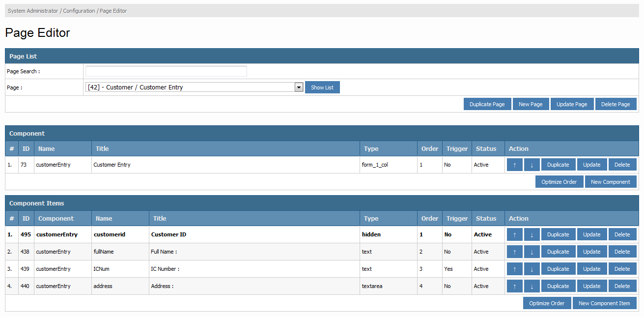Delete the current page
This screenshot has width=644, height=317.
616,104
